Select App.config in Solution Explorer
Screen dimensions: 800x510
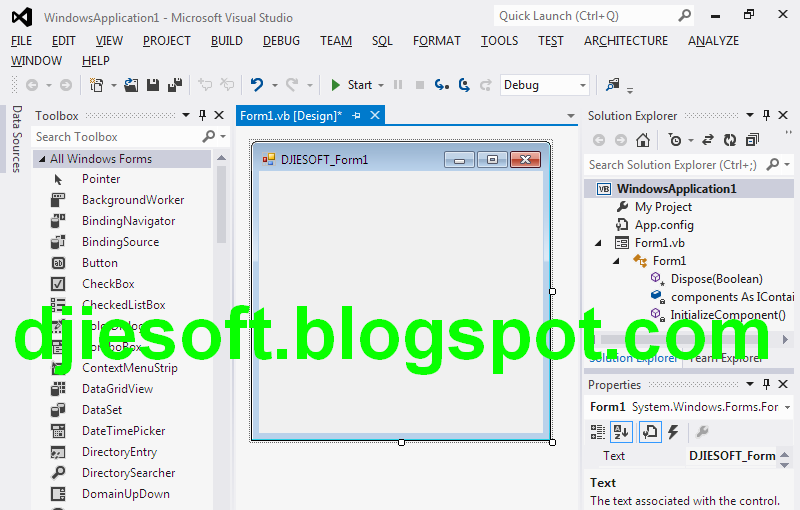point(664,225)
